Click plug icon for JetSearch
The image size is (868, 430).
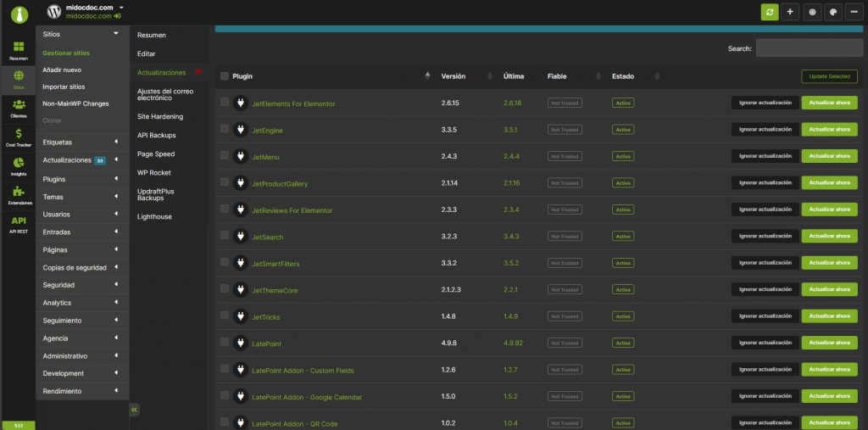click(x=240, y=237)
